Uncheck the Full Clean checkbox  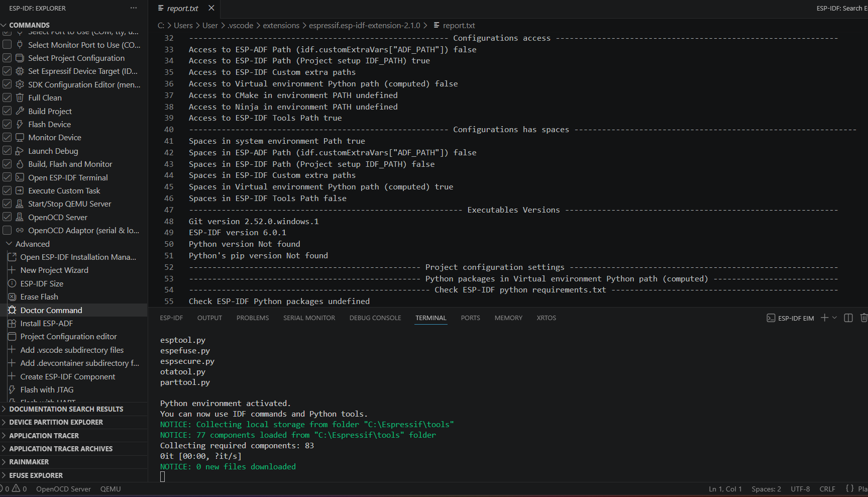[7, 97]
